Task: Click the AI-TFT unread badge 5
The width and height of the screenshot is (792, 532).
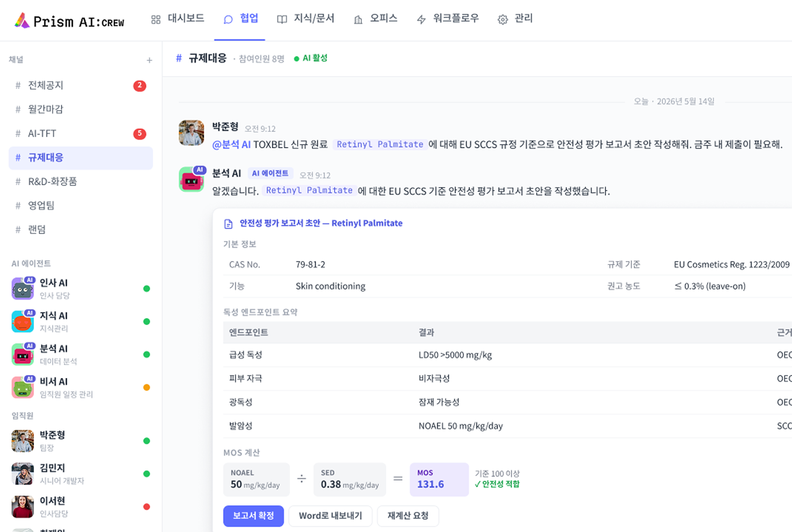Action: click(140, 133)
